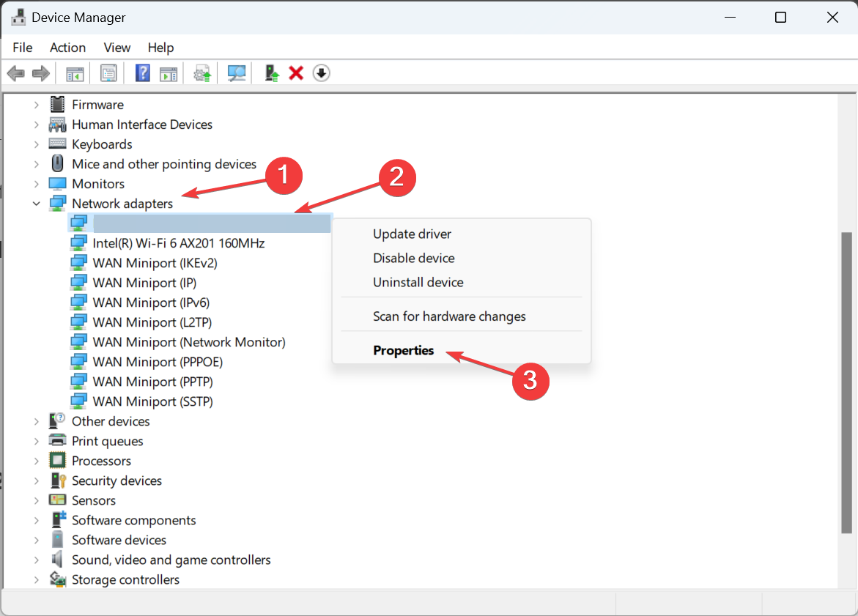858x616 pixels.
Task: Select WAN Miniport (IP) adapter
Action: [144, 282]
